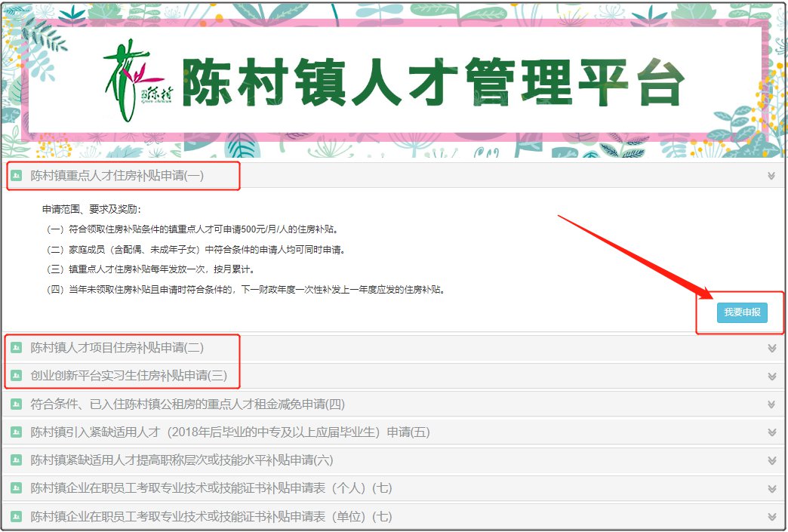Click the green icon beside 引入紧缺适用人才申请(五)
The width and height of the screenshot is (788, 532).
tap(17, 432)
